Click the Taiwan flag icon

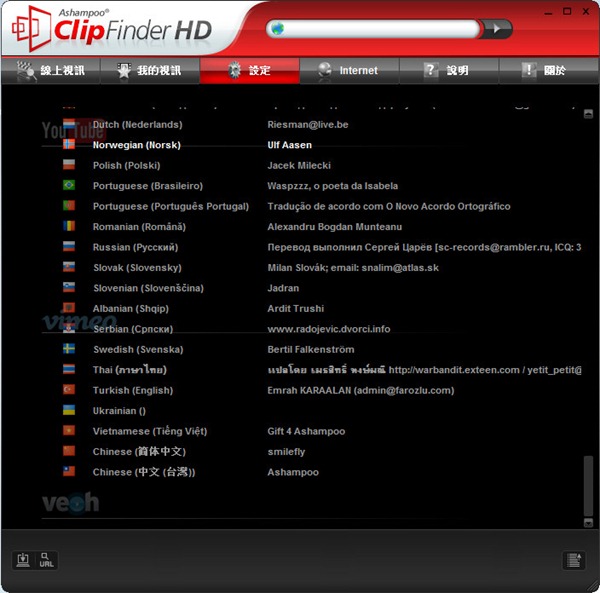[x=69, y=471]
